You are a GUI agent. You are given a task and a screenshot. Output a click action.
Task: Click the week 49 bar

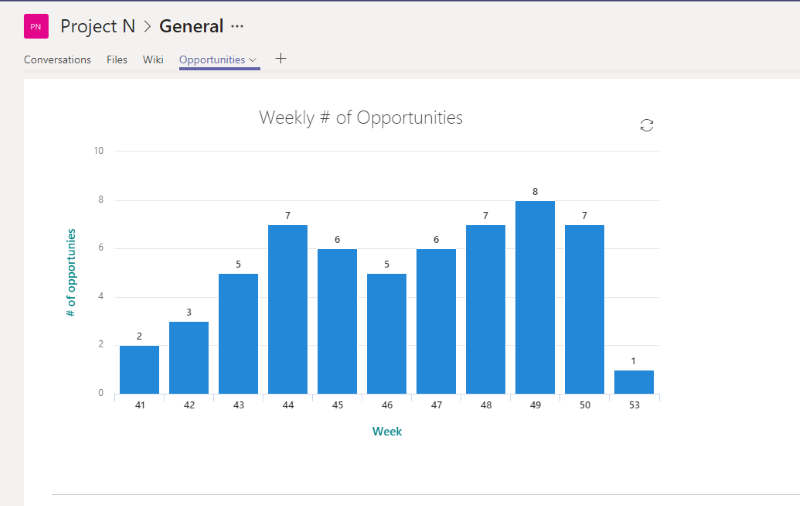coord(535,297)
